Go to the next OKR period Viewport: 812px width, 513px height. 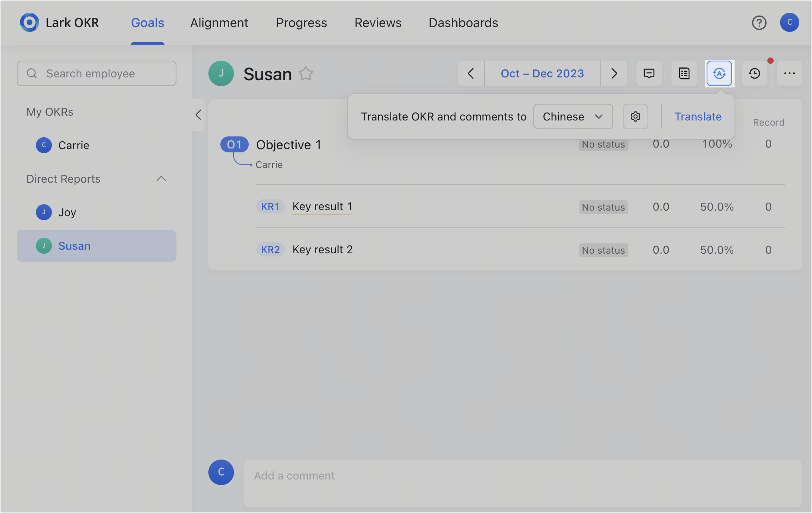click(x=614, y=73)
